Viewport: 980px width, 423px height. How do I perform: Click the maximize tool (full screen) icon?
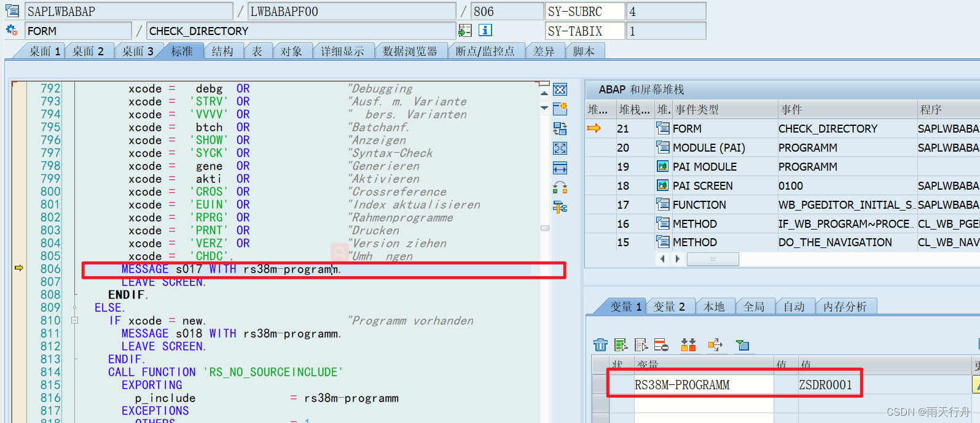[x=560, y=148]
